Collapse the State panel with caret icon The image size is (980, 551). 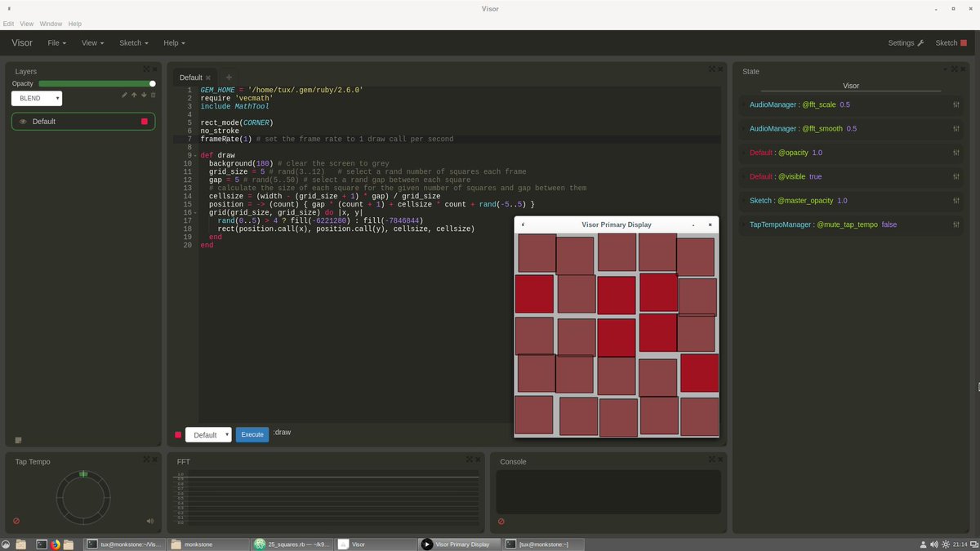[x=945, y=69]
